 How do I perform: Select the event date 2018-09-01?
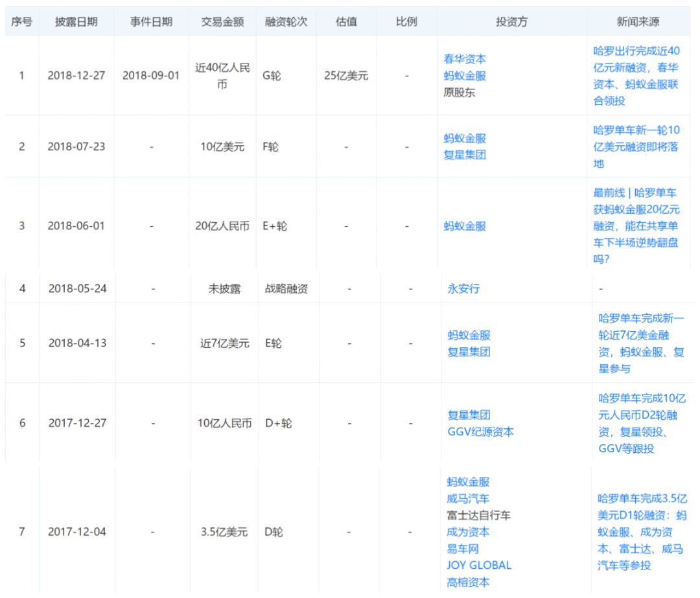point(151,76)
